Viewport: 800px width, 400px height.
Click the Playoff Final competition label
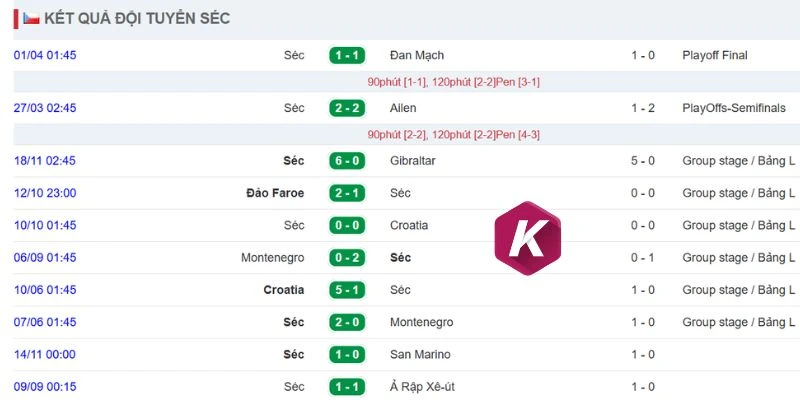715,55
